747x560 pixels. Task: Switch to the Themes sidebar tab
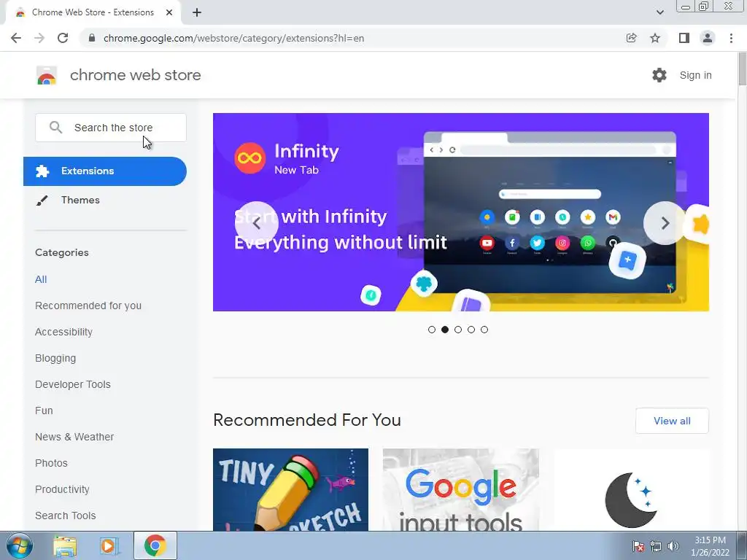click(80, 200)
